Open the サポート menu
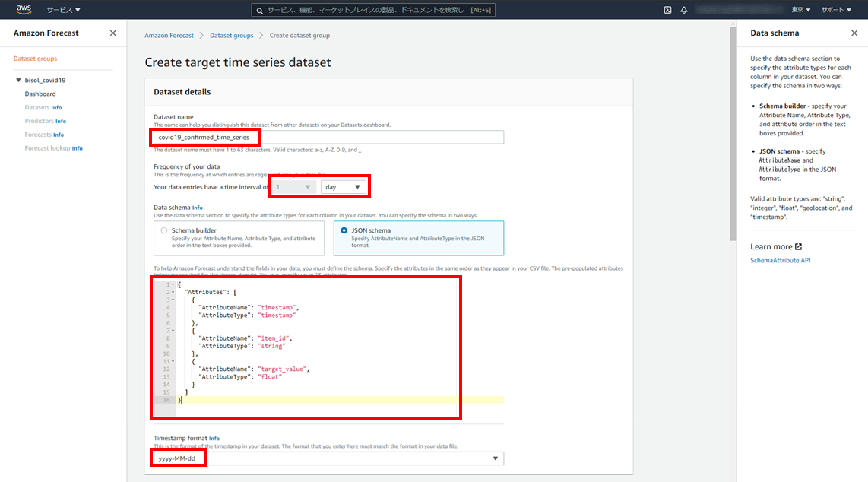Image resolution: width=868 pixels, height=482 pixels. (x=837, y=10)
